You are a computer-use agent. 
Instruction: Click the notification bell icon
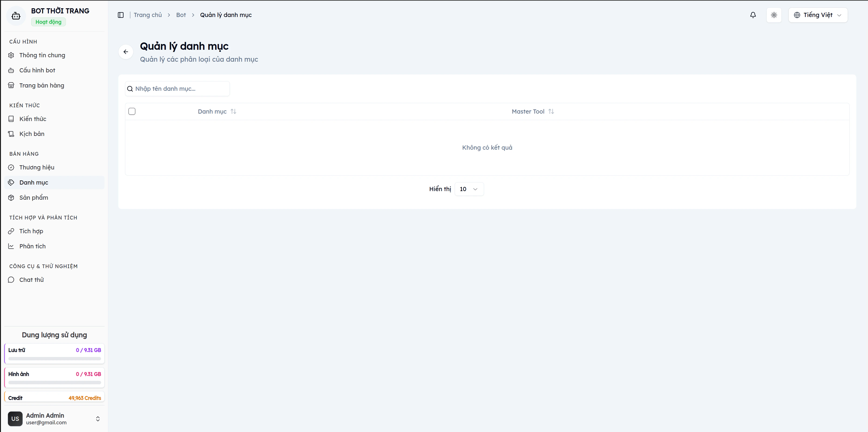pyautogui.click(x=753, y=15)
